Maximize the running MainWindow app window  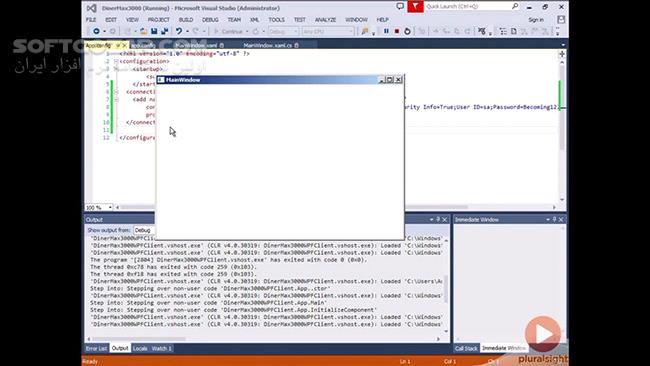pos(390,80)
